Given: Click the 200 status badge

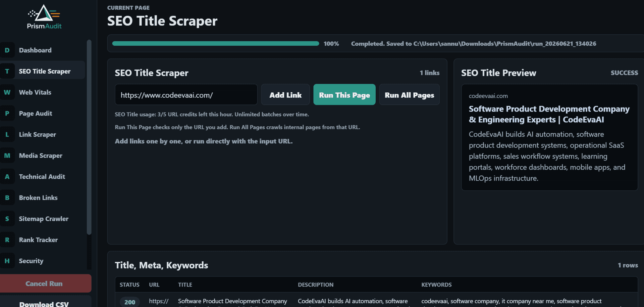Looking at the screenshot, I should point(130,302).
